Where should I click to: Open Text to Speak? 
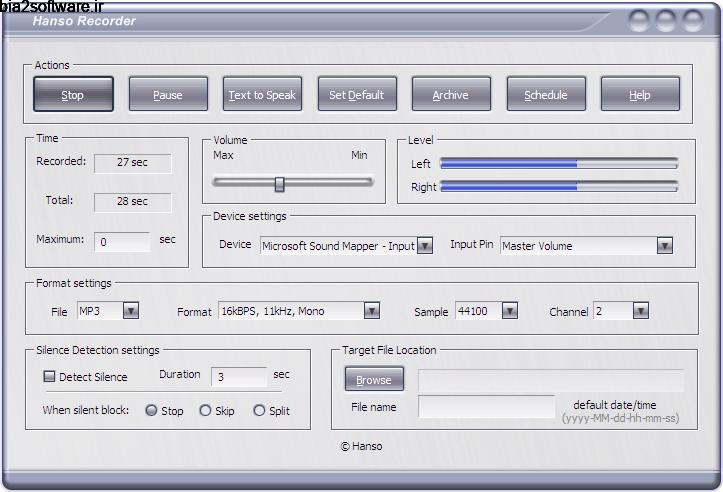[x=262, y=95]
